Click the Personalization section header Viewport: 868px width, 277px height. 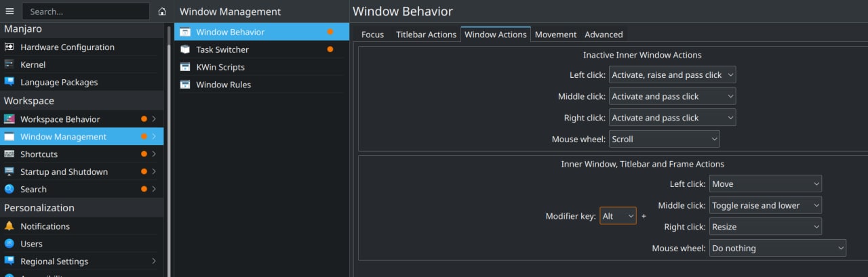(82, 208)
